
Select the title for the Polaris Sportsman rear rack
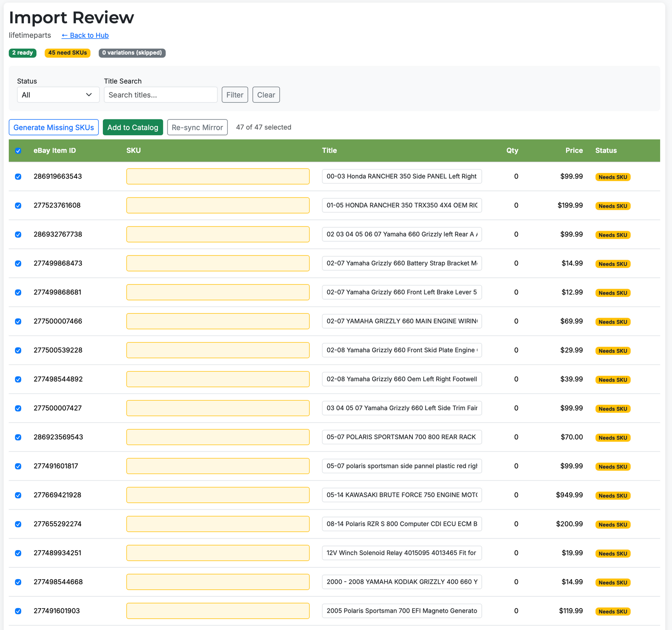402,437
